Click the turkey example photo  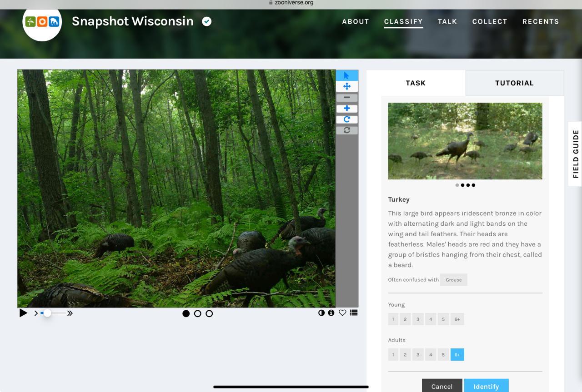[465, 141]
